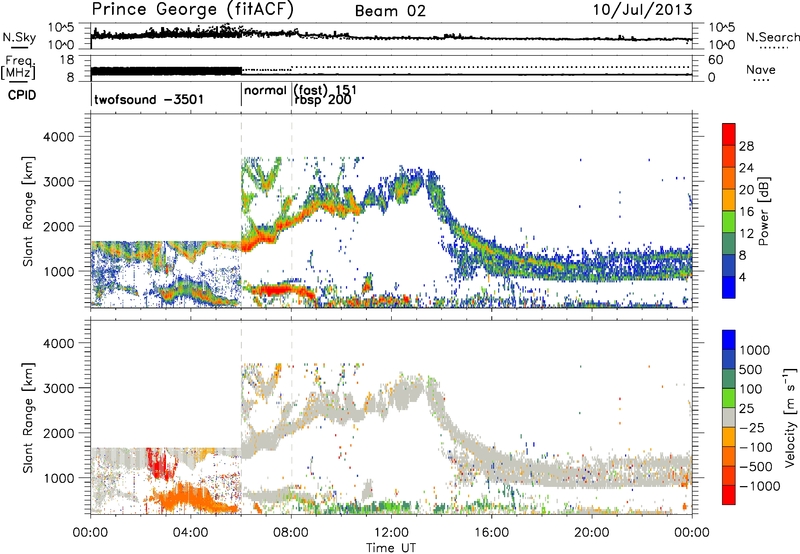Select the 3000 tick of power panel
This screenshot has width=800, height=554.
pyautogui.click(x=58, y=182)
